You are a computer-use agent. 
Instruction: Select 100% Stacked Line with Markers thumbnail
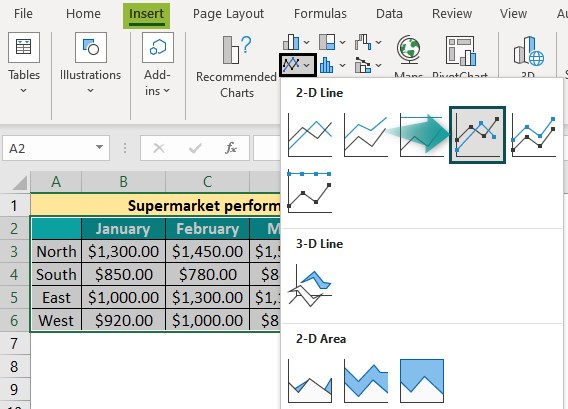point(310,191)
